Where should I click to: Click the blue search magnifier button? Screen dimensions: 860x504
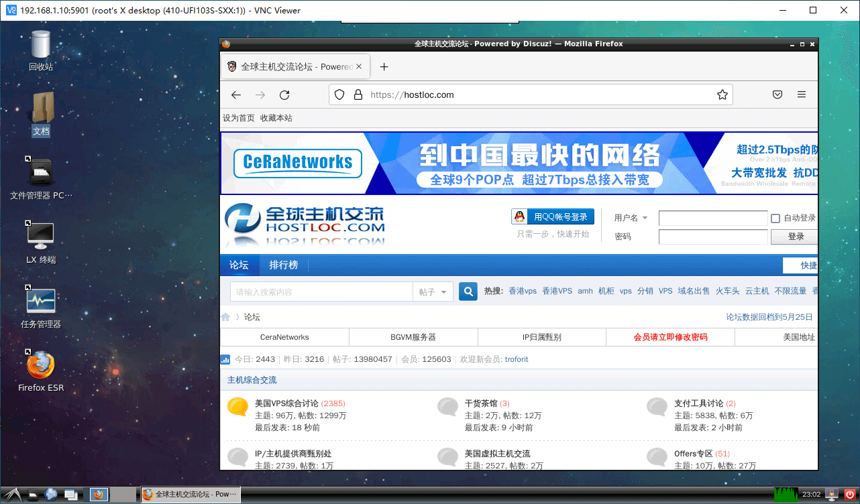tap(468, 292)
